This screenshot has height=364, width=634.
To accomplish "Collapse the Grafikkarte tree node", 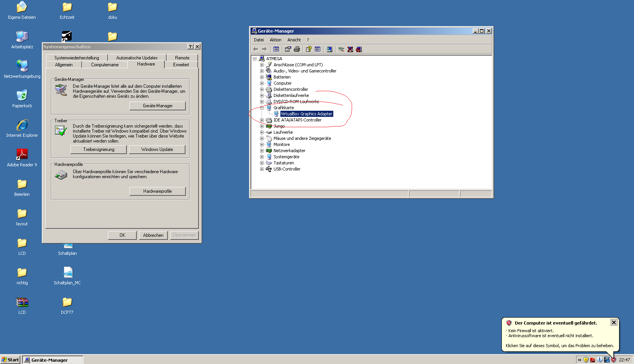I will point(262,108).
